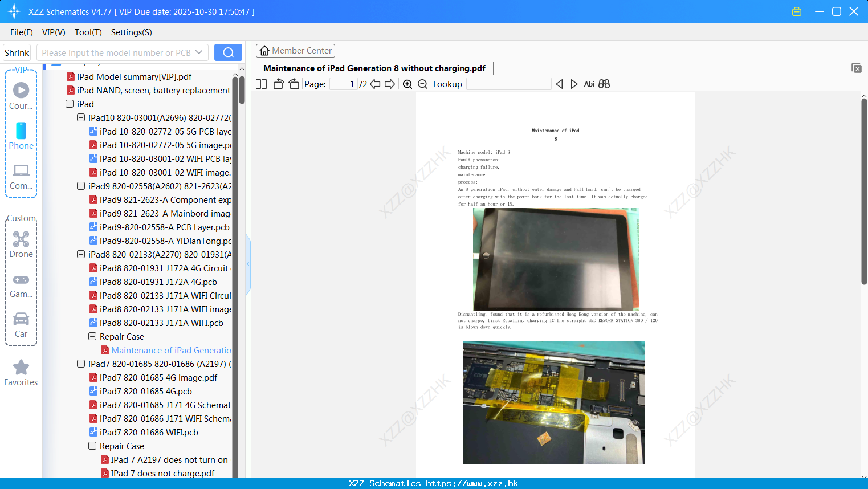Click the iPad screen photo in PDF
This screenshot has width=868, height=489.
coord(556,259)
